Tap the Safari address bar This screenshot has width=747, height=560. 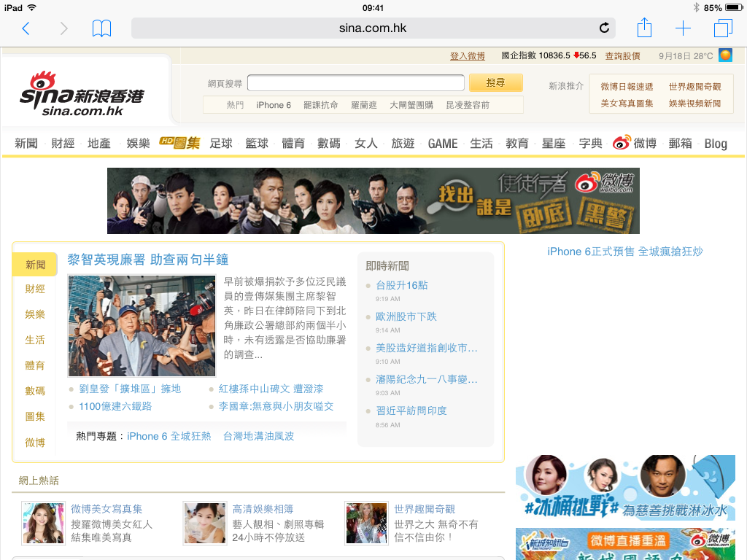point(373,28)
